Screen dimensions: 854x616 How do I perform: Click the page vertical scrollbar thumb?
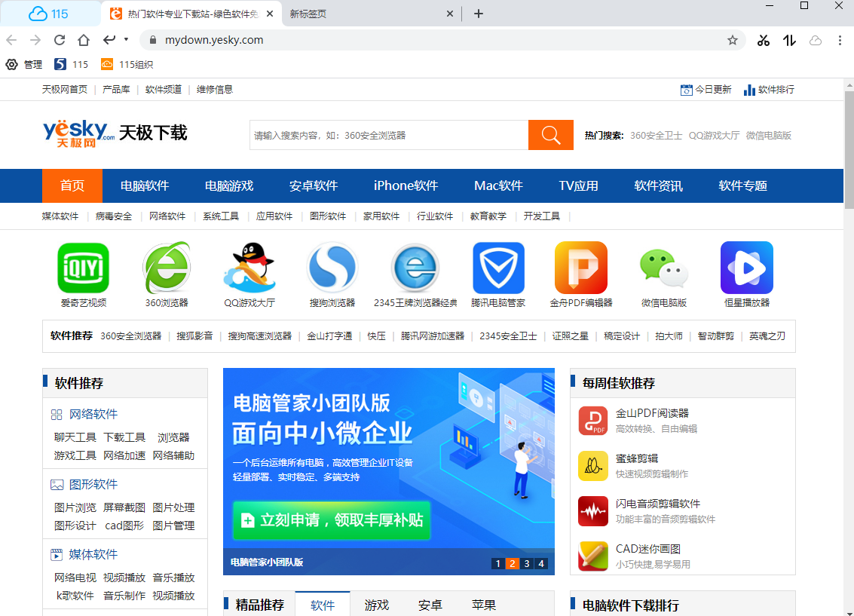click(x=849, y=149)
